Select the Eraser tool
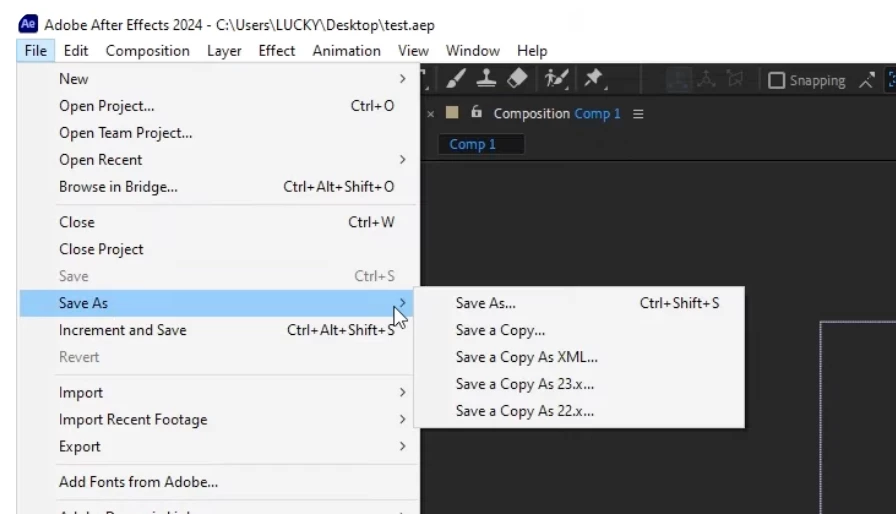This screenshot has width=896, height=514. pos(517,78)
